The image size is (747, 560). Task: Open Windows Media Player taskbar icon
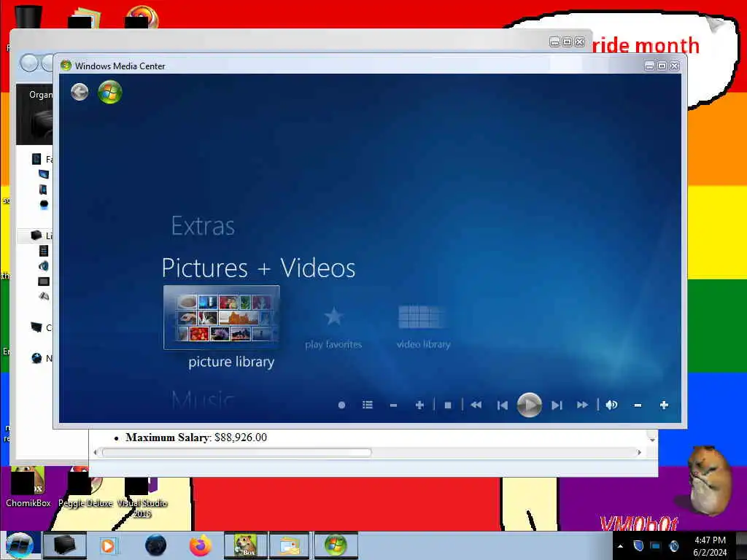(108, 545)
